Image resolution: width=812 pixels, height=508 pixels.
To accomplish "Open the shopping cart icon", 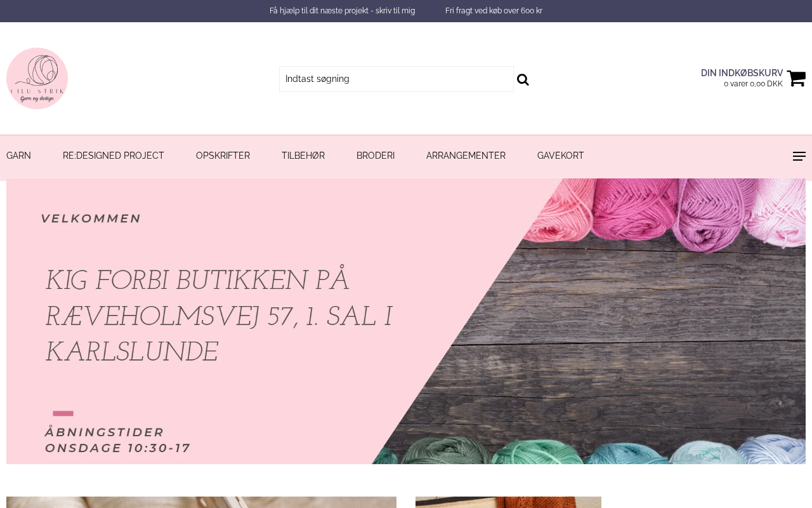I will 796,78.
